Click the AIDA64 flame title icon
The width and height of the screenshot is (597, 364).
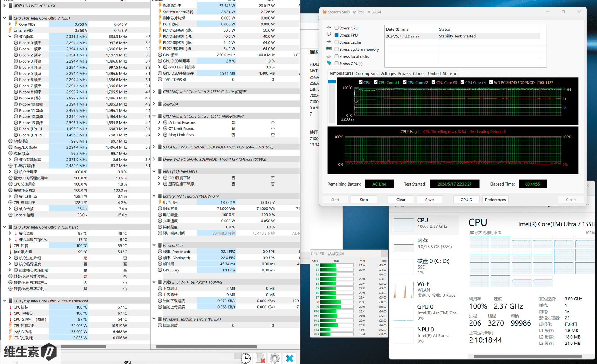click(324, 12)
